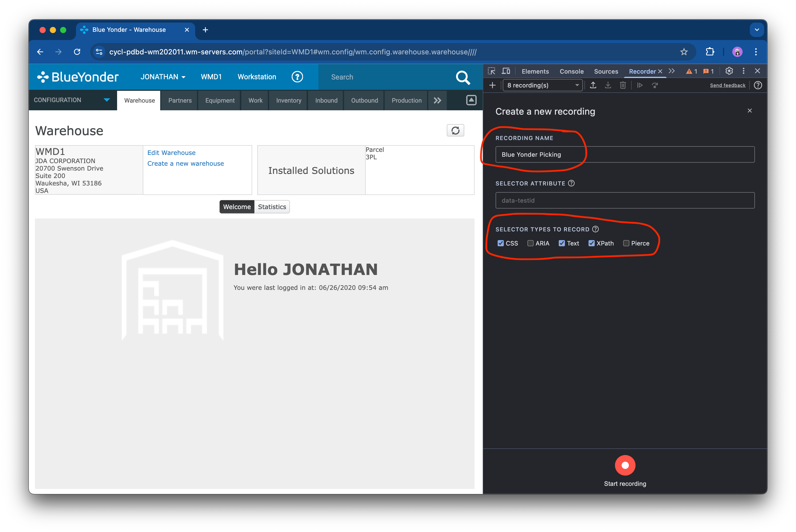Open DevTools settings gear
796x532 pixels.
coord(729,71)
